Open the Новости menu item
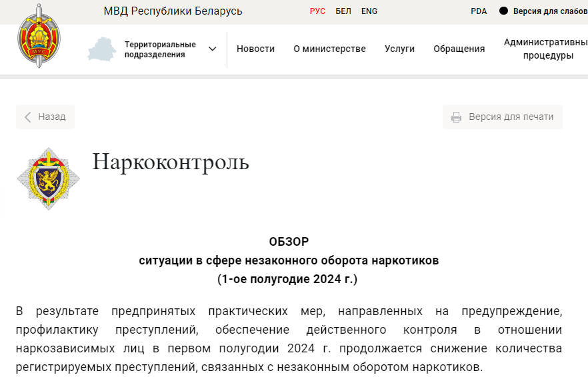Viewport: 588px width, 377px height. (255, 49)
